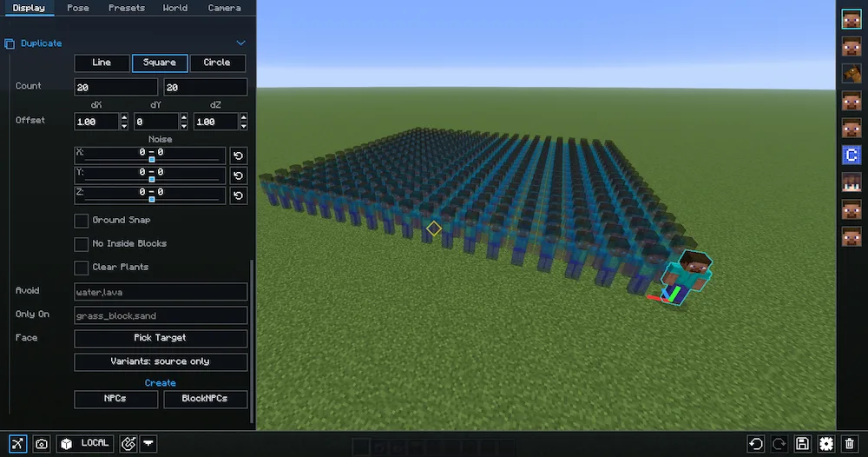Click the dX offset field
This screenshot has height=457, width=868.
(x=97, y=122)
